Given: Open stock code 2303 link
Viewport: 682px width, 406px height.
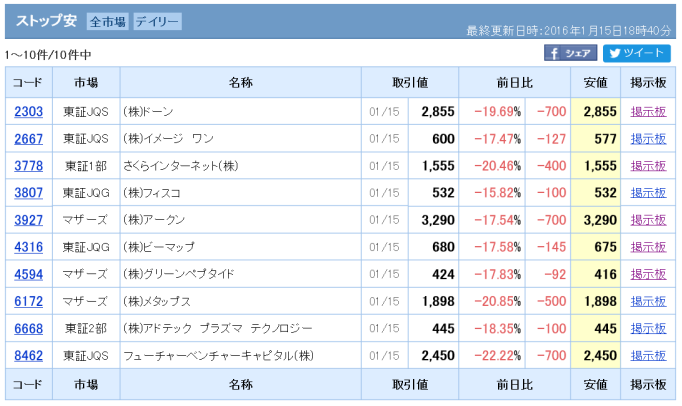Looking at the screenshot, I should pyautogui.click(x=29, y=111).
